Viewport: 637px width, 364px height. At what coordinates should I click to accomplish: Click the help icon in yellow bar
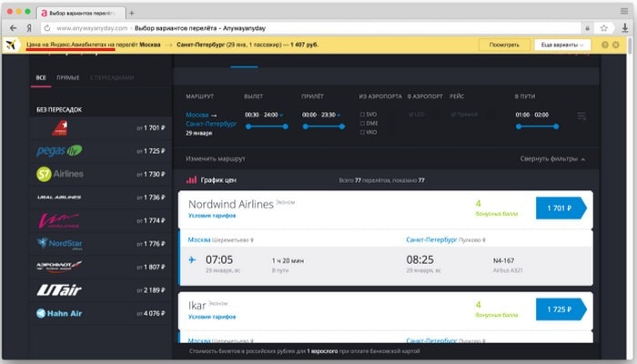[x=605, y=45]
